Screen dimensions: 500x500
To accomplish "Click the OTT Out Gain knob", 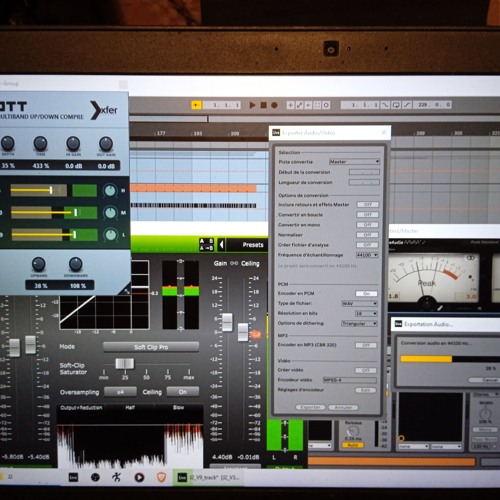I will pyautogui.click(x=106, y=144).
